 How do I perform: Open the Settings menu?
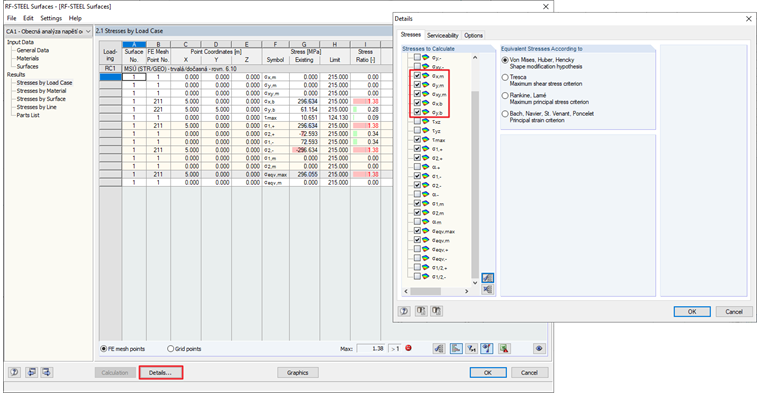(x=51, y=18)
